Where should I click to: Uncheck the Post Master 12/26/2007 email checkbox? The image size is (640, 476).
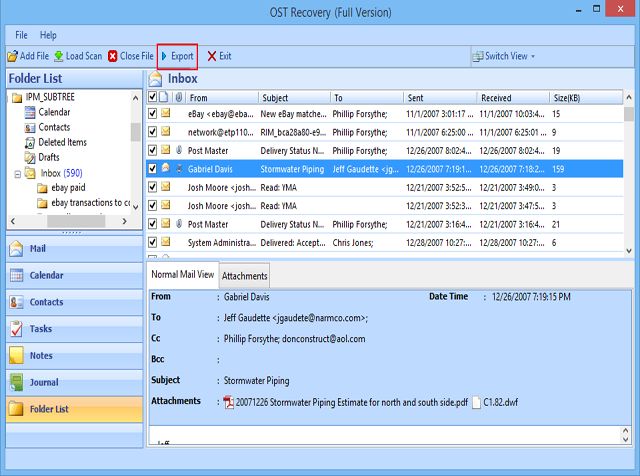point(152,150)
